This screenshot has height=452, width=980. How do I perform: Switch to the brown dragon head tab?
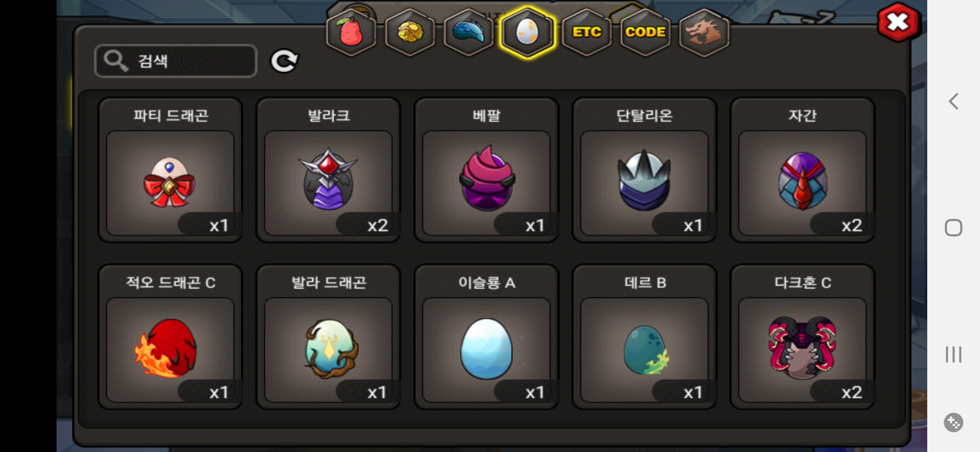[x=704, y=32]
